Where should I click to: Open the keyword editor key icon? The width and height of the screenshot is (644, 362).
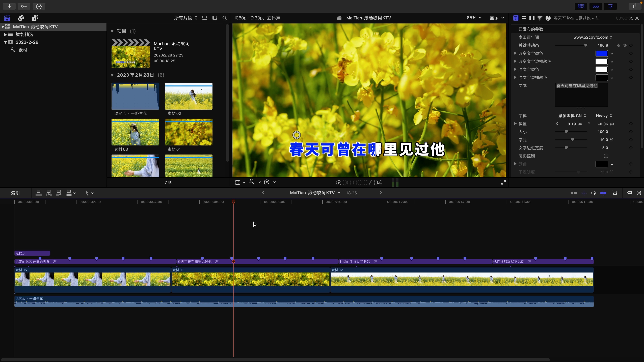24,6
